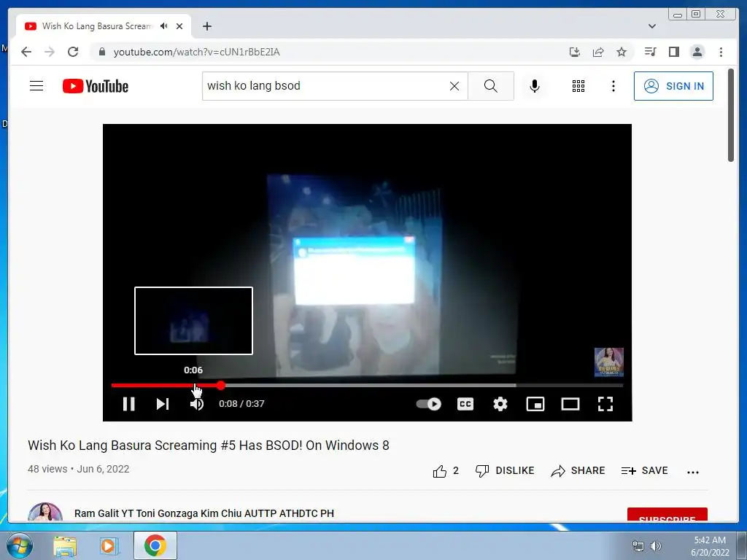
Task: Subscribe to the channel
Action: point(667,515)
